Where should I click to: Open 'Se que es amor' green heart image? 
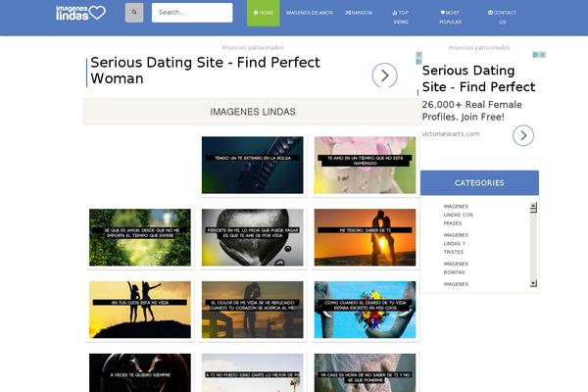coord(140,237)
